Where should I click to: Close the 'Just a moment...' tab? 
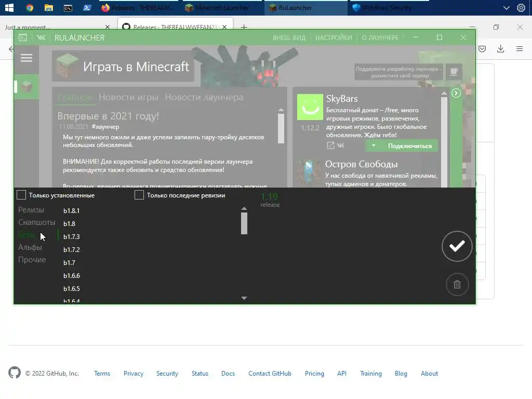click(108, 27)
